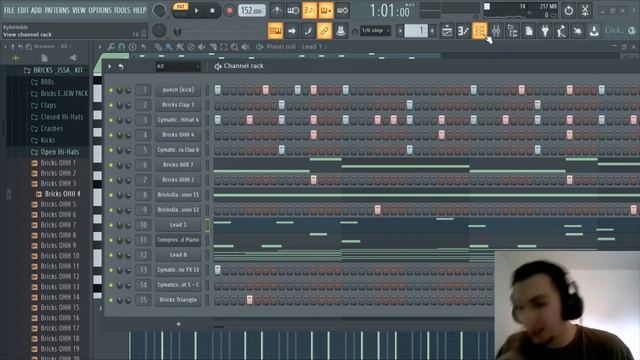Open the PATTERNS menu
Screen dimensions: 640x360
coord(57,10)
